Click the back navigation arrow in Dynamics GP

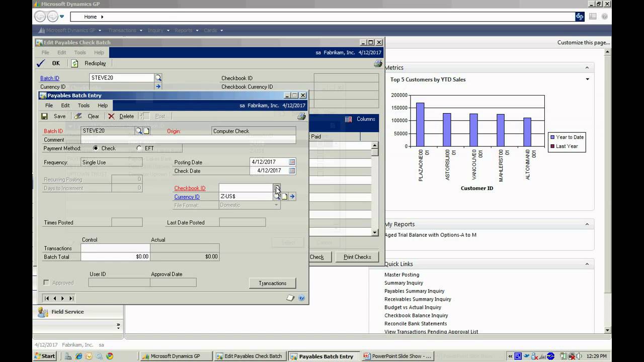point(40,17)
